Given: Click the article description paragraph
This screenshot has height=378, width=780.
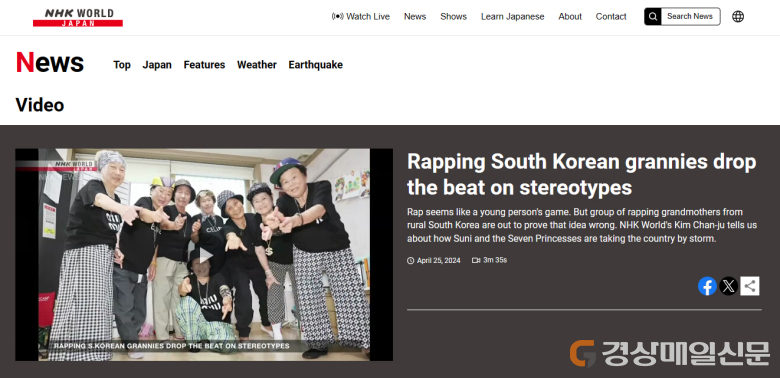Looking at the screenshot, I should tap(582, 225).
